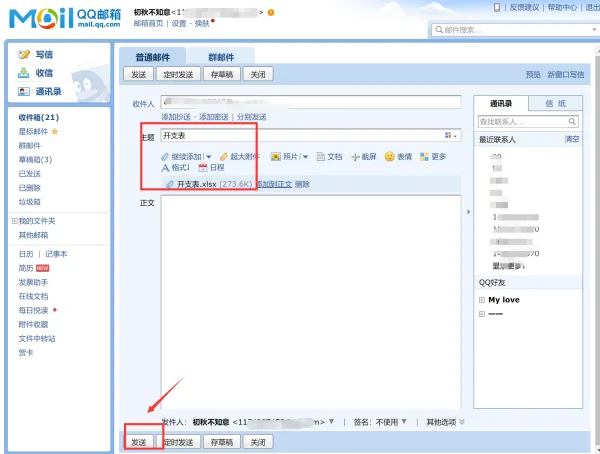Open text formatting (格式) A icon
The image size is (600, 454).
(x=165, y=168)
